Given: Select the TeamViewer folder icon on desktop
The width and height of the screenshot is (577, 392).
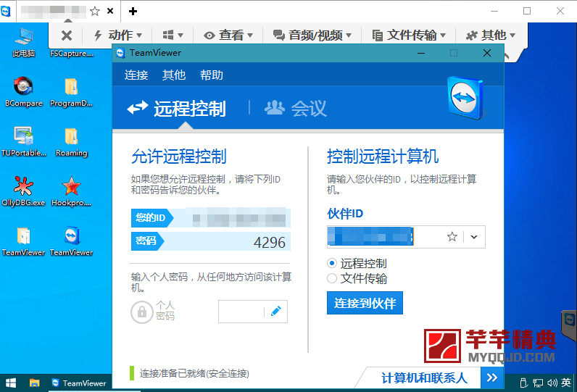Looking at the screenshot, I should 23,241.
